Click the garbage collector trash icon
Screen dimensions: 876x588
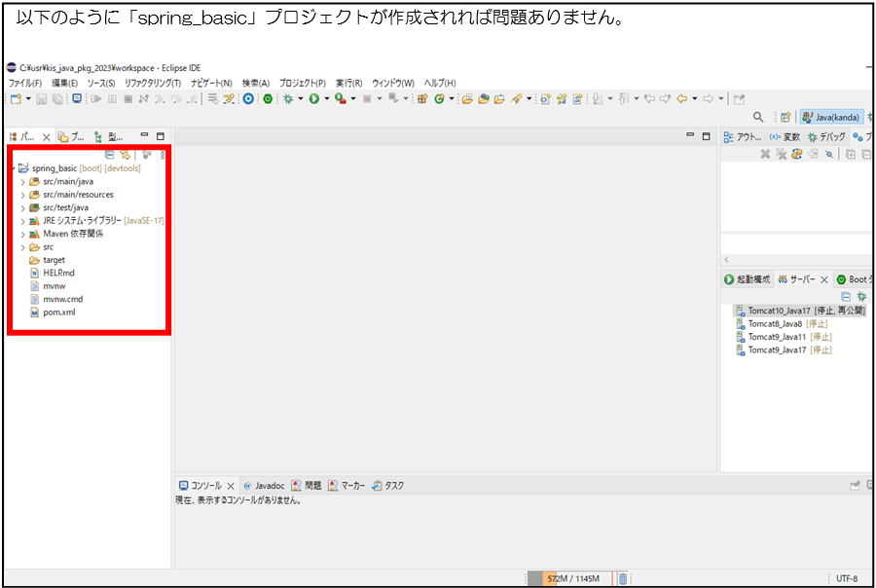coord(623,578)
